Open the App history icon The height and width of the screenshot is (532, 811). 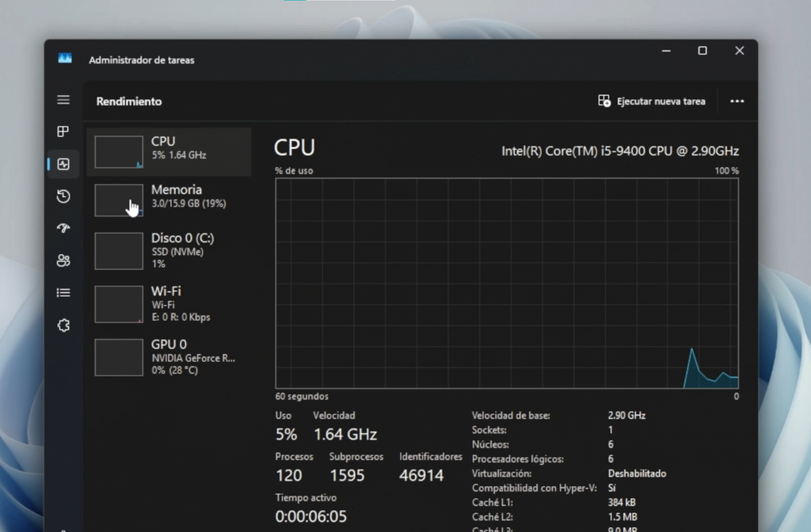[63, 196]
